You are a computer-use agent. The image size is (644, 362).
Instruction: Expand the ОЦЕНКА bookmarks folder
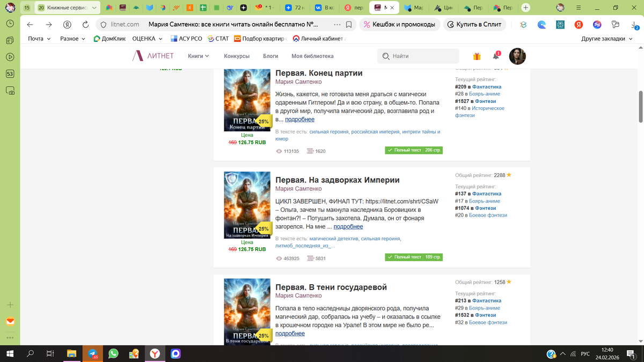147,39
